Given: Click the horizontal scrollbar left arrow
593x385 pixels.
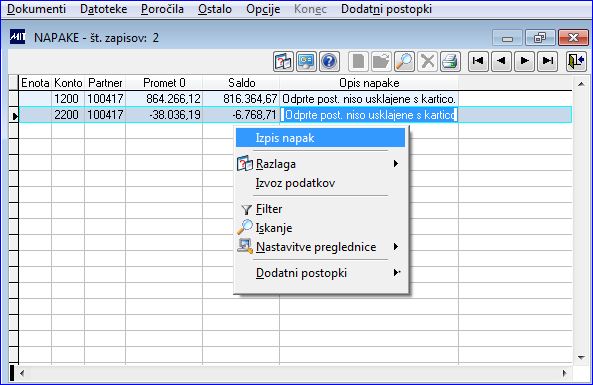Looking at the screenshot, I should point(22,373).
